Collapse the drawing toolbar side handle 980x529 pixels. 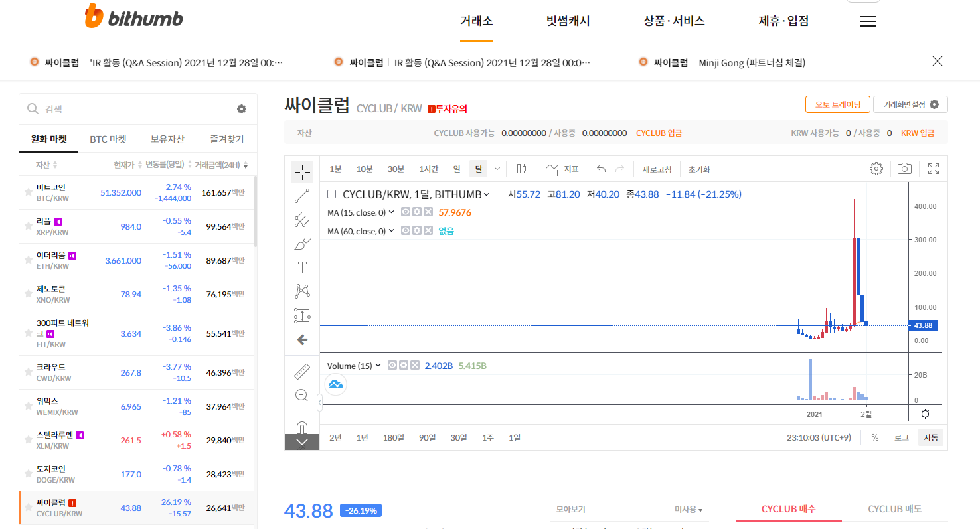click(x=320, y=402)
